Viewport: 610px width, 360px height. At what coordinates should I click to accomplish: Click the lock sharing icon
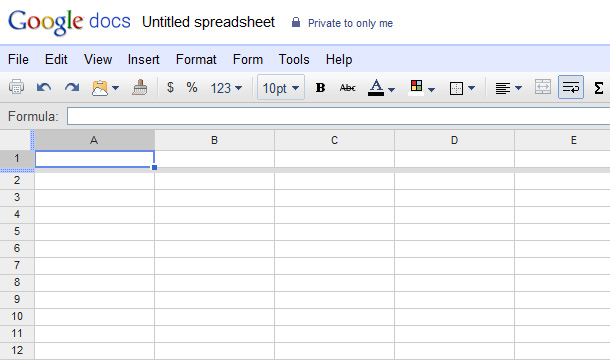coord(296,22)
